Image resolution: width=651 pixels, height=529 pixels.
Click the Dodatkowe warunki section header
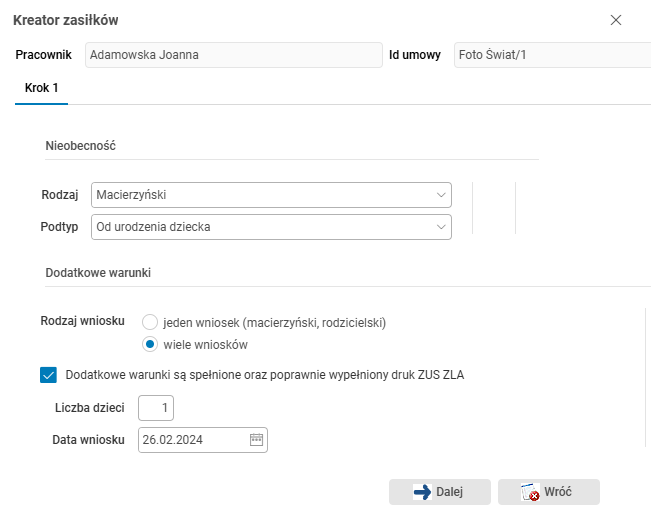(x=98, y=272)
